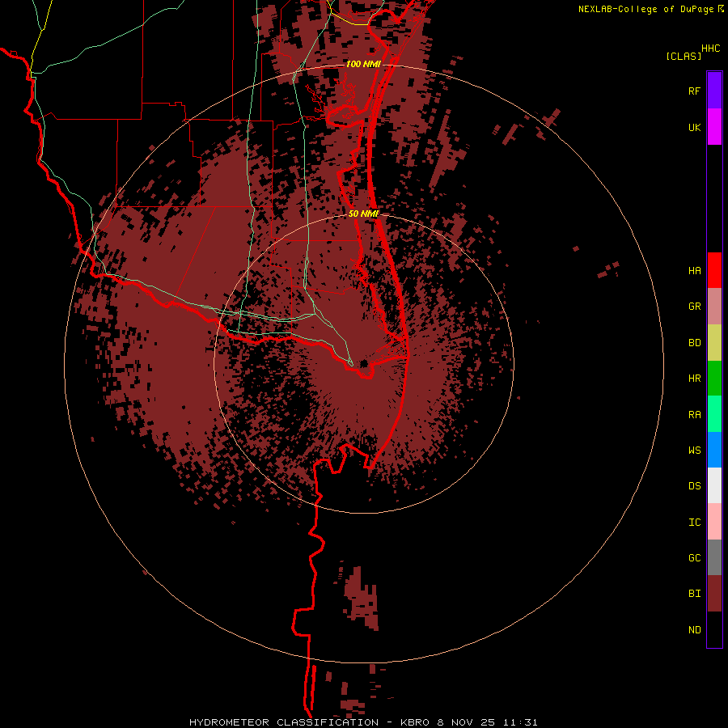
Task: Click the KBRO station identifier
Action: tap(415, 722)
